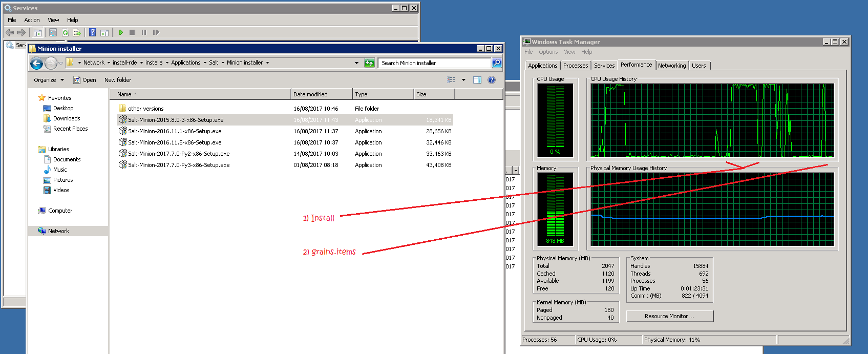Image resolution: width=868 pixels, height=354 pixels.
Task: Select the Favorites star in navigation pane
Action: pos(42,98)
